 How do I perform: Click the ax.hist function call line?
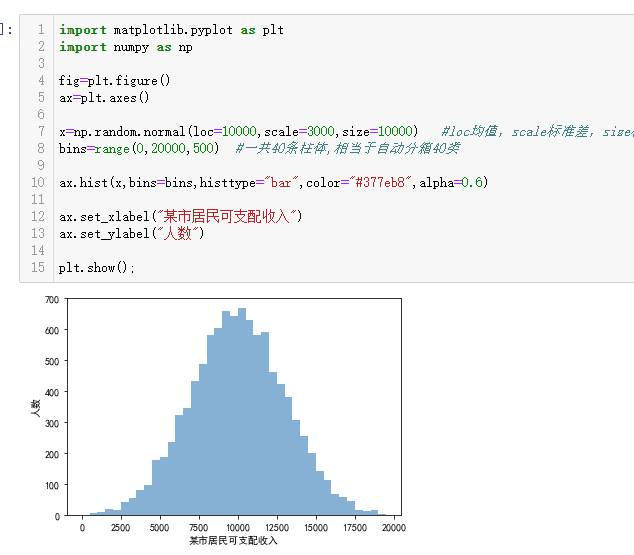click(x=272, y=182)
